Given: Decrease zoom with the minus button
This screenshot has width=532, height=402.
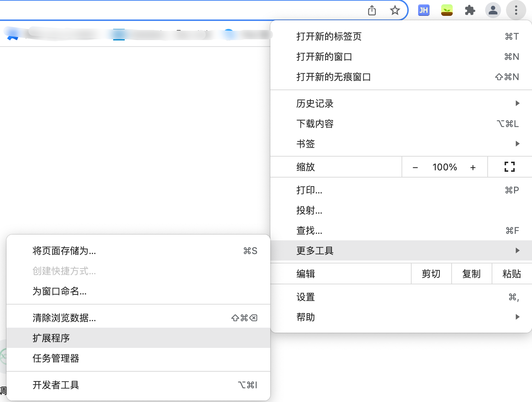Looking at the screenshot, I should [x=415, y=167].
